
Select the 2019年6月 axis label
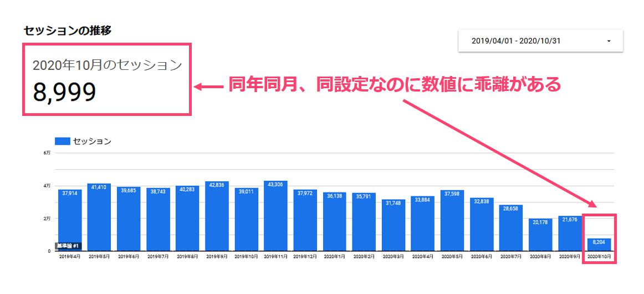point(129,257)
